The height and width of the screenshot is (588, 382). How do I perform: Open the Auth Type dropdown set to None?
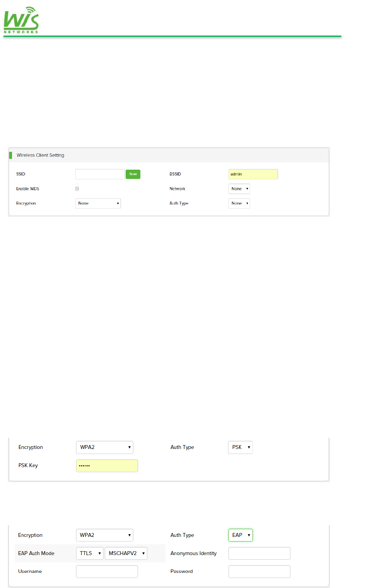239,203
